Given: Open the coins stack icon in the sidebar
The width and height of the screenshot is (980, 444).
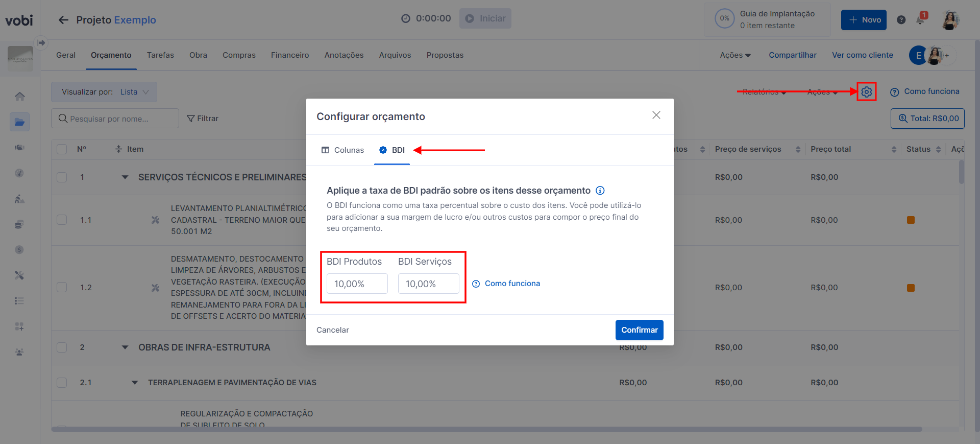Looking at the screenshot, I should (19, 224).
